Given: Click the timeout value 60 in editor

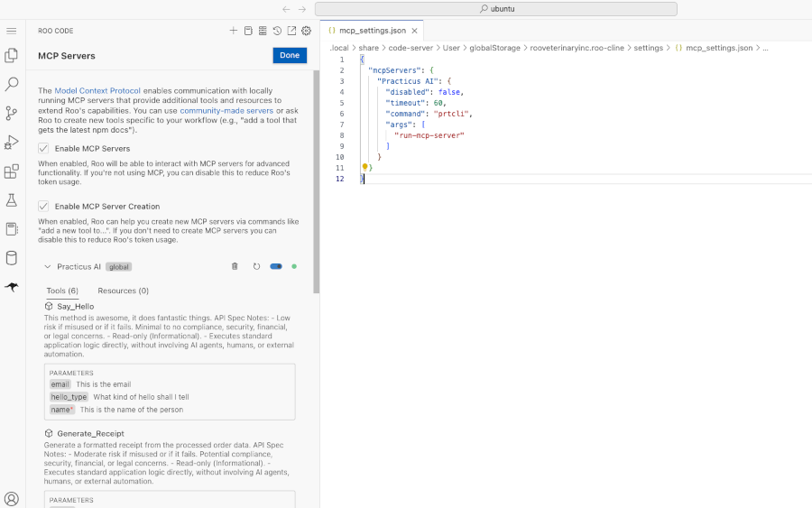Looking at the screenshot, I should tap(438, 103).
